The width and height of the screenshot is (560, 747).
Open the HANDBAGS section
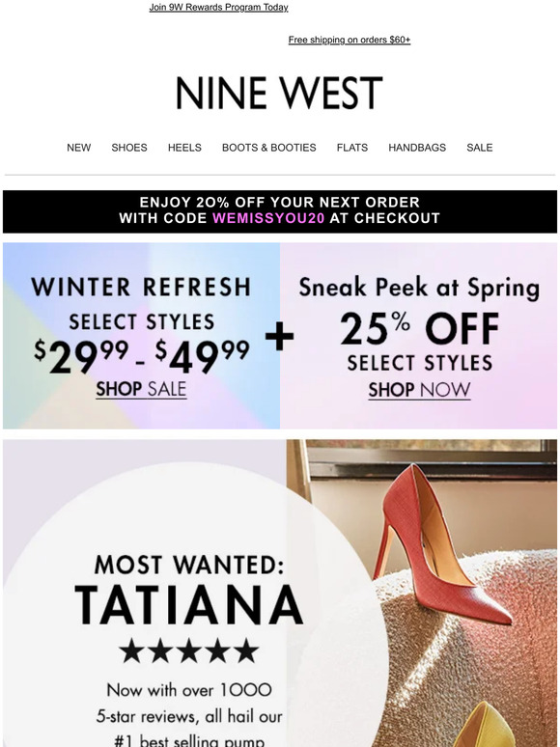(417, 148)
